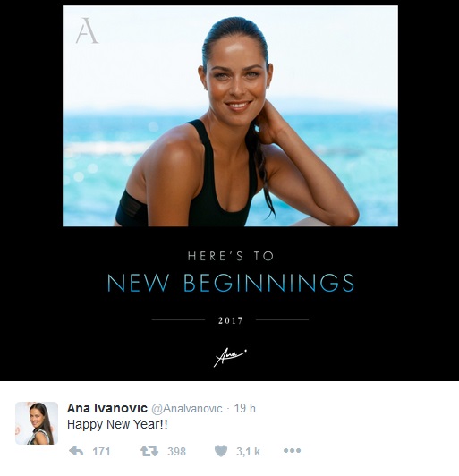
Task: View the 398 retweets count
Action: point(176,452)
